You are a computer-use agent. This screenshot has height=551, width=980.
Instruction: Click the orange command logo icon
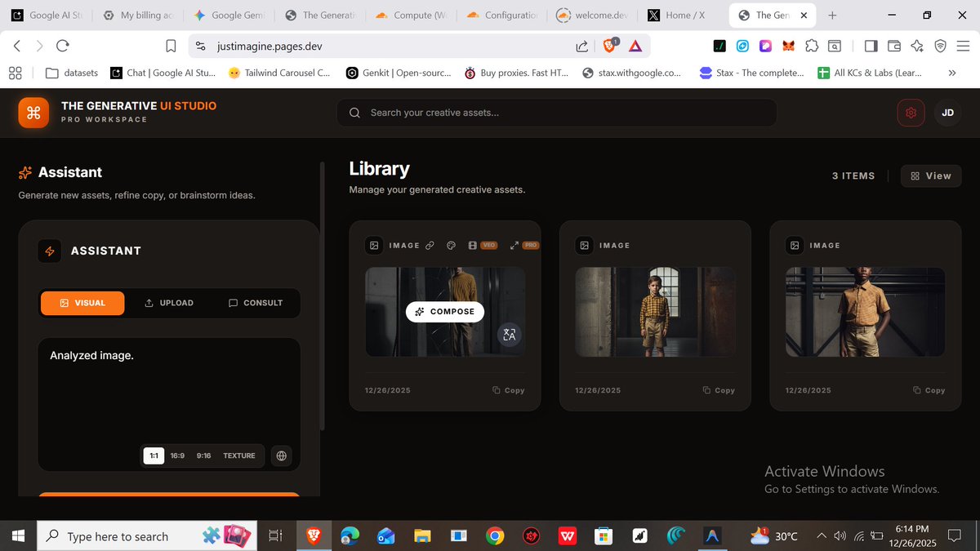coord(33,113)
